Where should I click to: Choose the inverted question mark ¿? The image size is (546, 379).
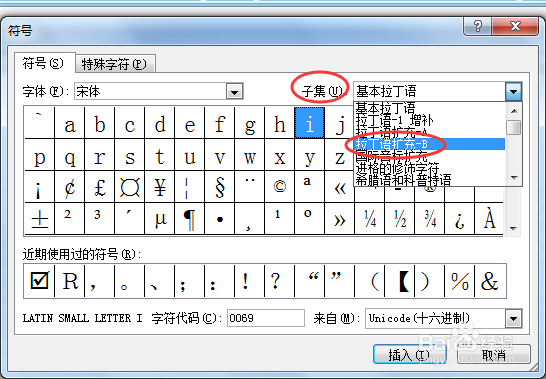pyautogui.click(x=460, y=219)
